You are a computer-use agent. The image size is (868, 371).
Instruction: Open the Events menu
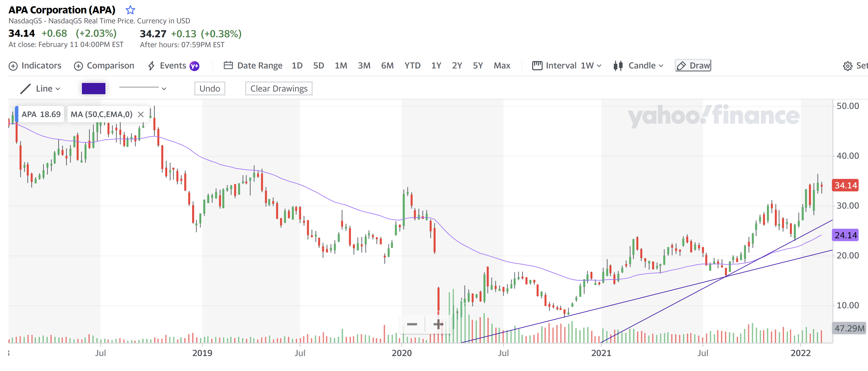(x=167, y=66)
